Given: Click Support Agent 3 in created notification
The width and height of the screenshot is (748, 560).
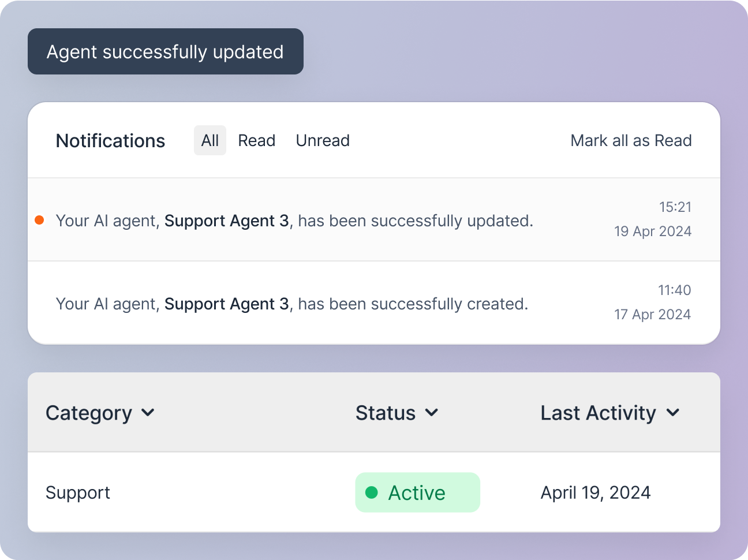Looking at the screenshot, I should (x=226, y=304).
